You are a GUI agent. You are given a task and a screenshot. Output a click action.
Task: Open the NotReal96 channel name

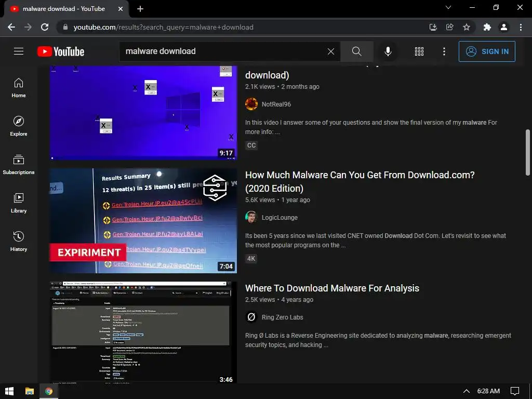276,104
